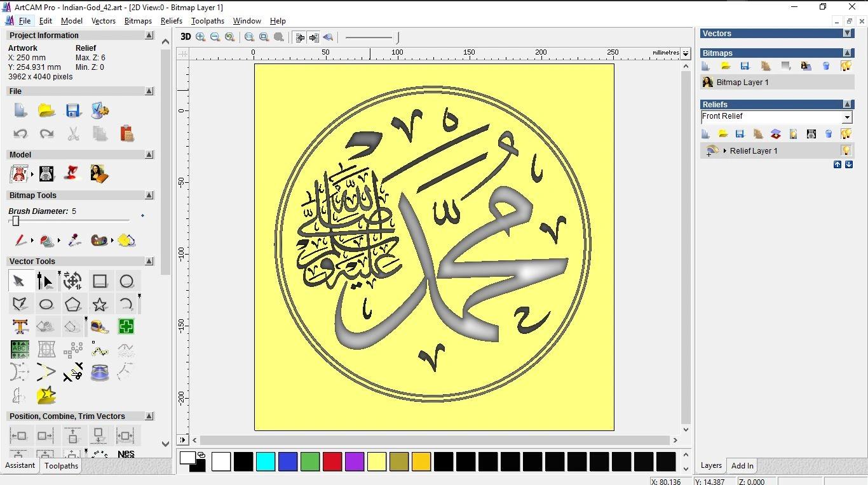
Task: Expand the Vectors panel
Action: (847, 33)
